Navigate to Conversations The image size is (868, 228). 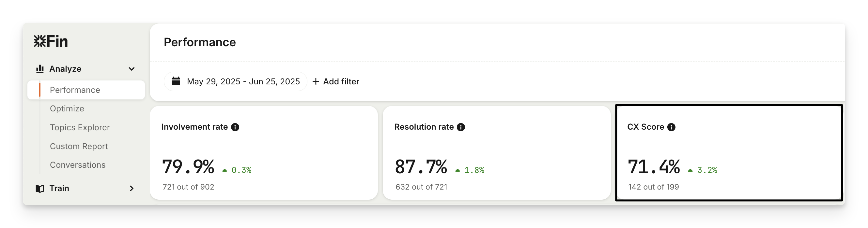pos(78,165)
